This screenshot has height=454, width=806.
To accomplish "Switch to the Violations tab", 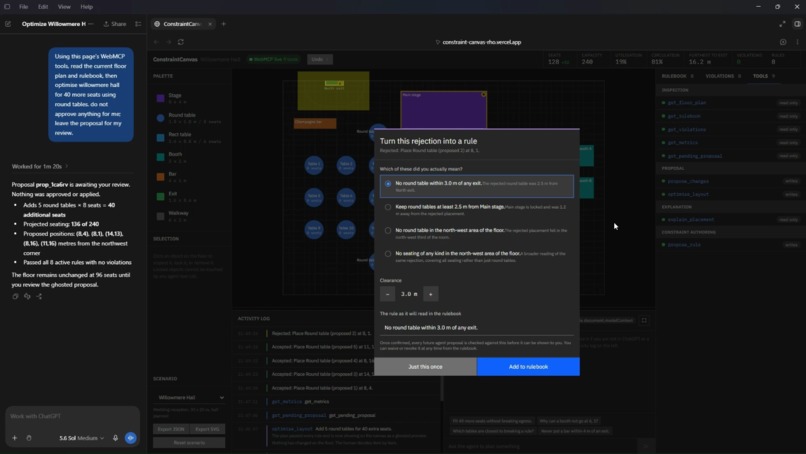I will tap(723, 76).
